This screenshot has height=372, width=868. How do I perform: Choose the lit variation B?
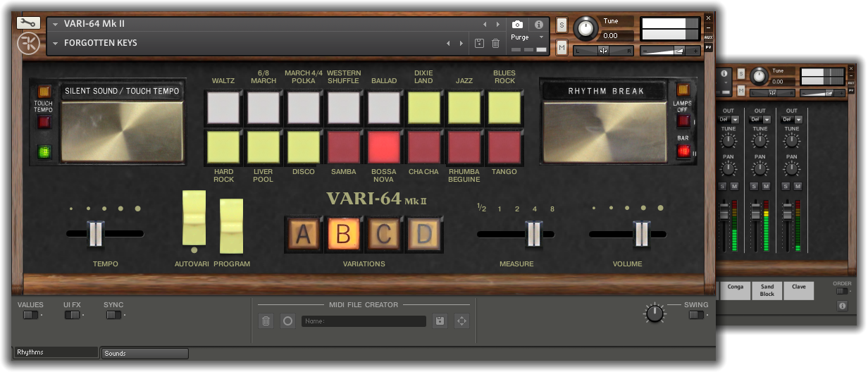343,233
